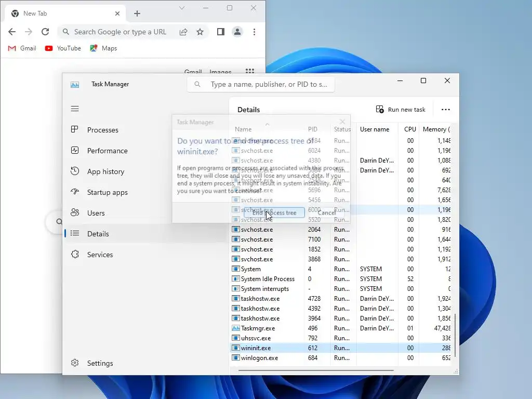Image resolution: width=532 pixels, height=399 pixels.
Task: Select the System interrupts row
Action: pyautogui.click(x=341, y=289)
